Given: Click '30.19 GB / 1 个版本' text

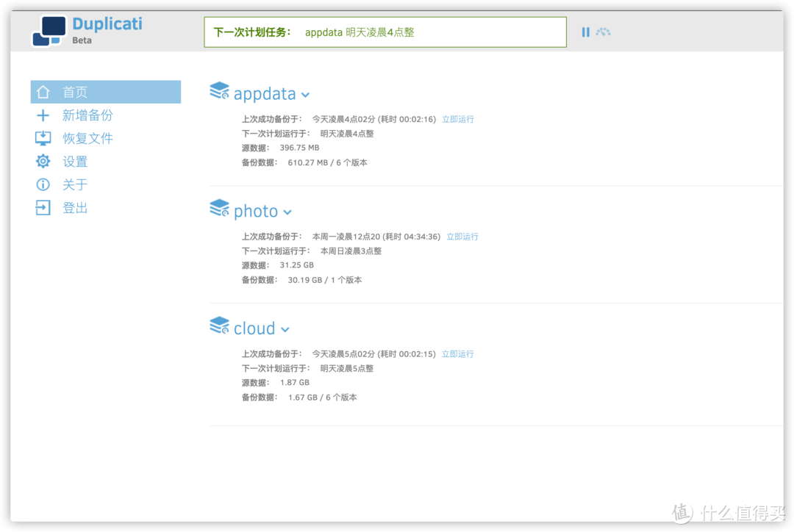Looking at the screenshot, I should point(325,281).
